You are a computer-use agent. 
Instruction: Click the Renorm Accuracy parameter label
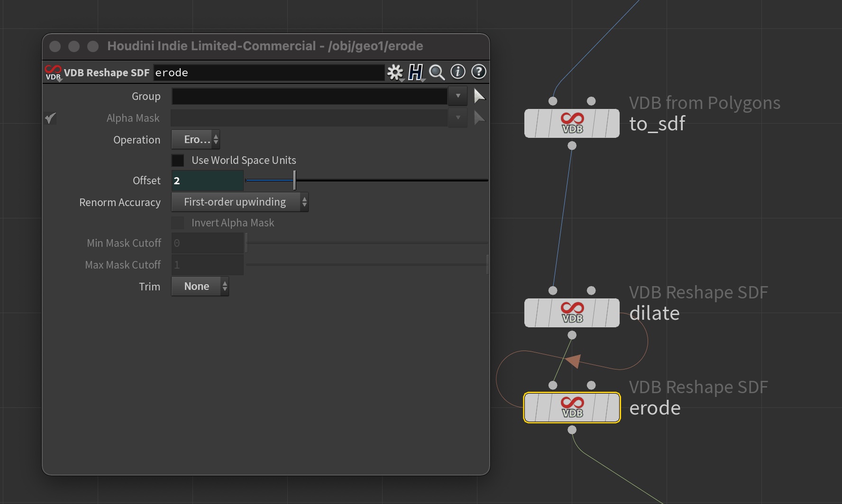(x=120, y=202)
